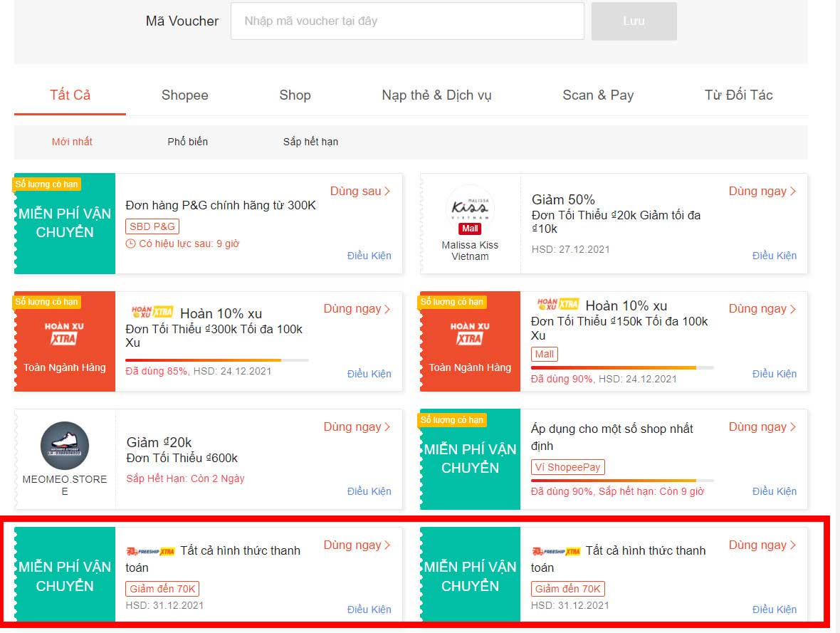
Task: Open the MEOMEO.STORE shoe logo
Action: (x=65, y=446)
